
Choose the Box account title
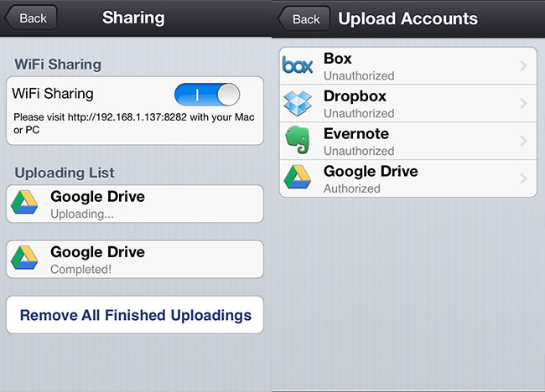338,59
